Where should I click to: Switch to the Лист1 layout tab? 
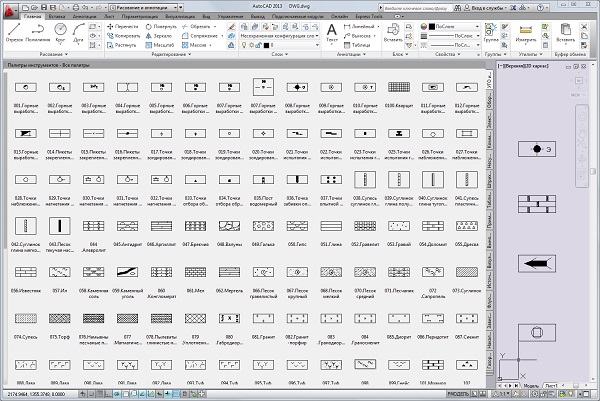(x=551, y=385)
